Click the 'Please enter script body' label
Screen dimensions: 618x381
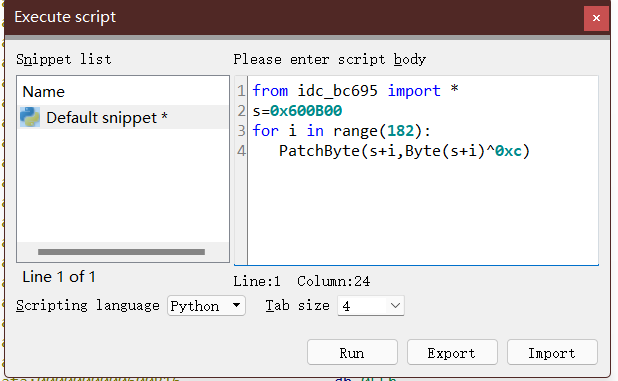pyautogui.click(x=329, y=59)
